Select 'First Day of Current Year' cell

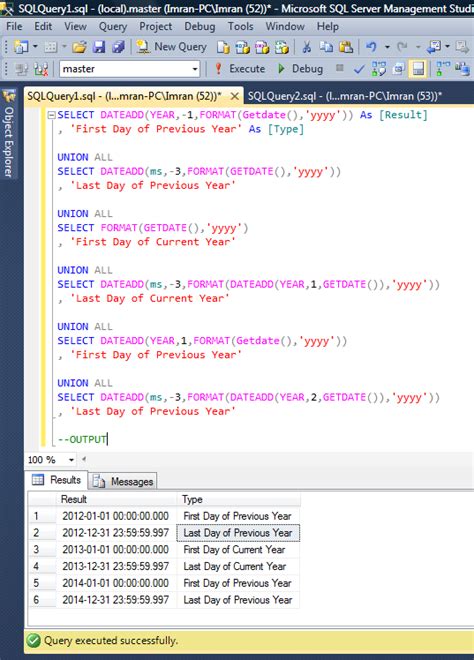[x=238, y=549]
